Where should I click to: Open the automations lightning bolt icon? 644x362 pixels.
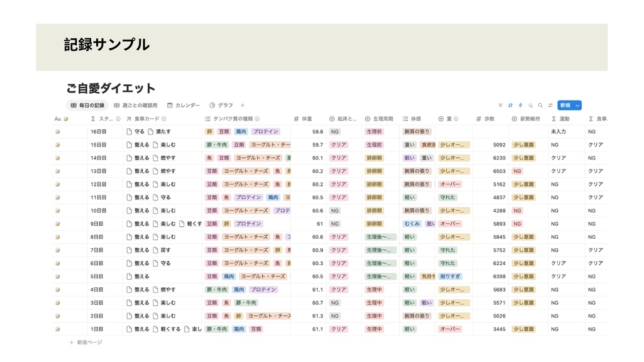(520, 106)
